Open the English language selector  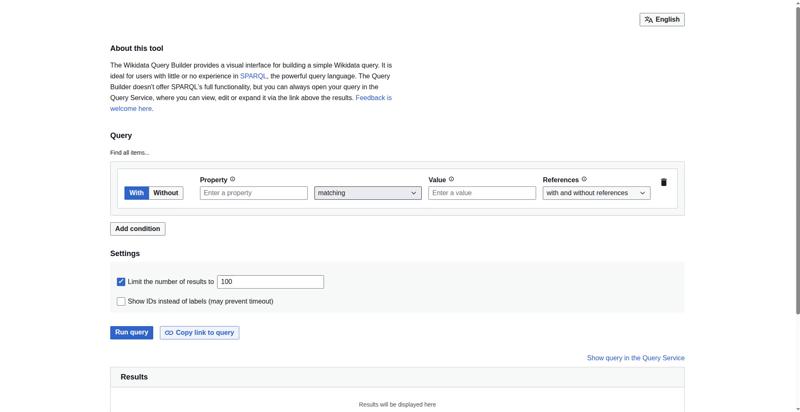(x=662, y=19)
